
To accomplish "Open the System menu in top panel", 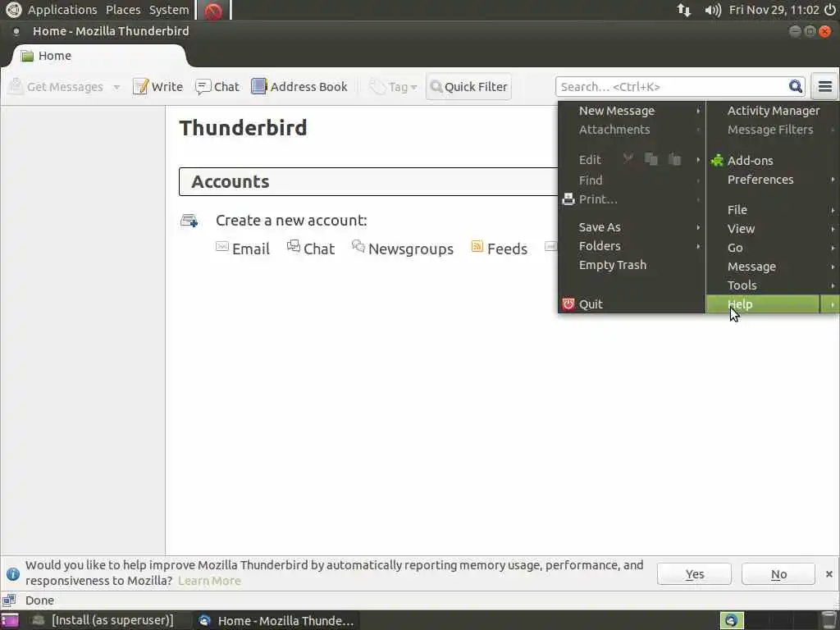I will [169, 10].
